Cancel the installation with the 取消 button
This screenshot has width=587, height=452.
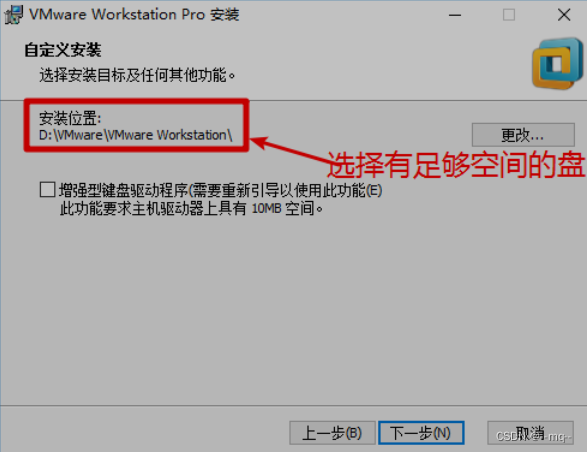(530, 433)
